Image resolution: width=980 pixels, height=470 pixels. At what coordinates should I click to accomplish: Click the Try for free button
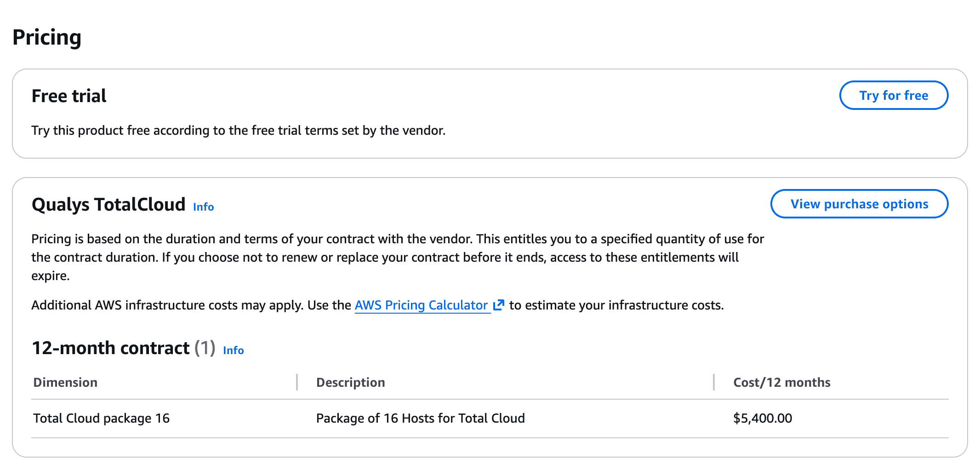[893, 95]
